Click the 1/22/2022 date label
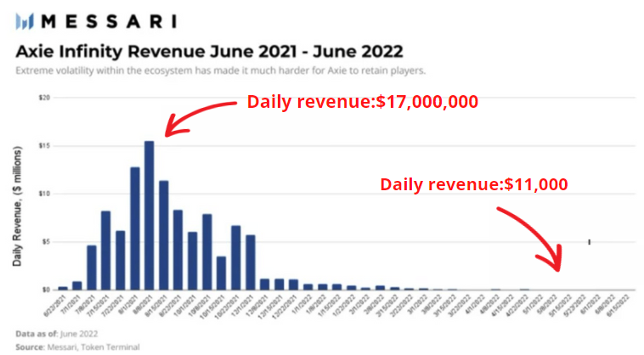 (344, 305)
